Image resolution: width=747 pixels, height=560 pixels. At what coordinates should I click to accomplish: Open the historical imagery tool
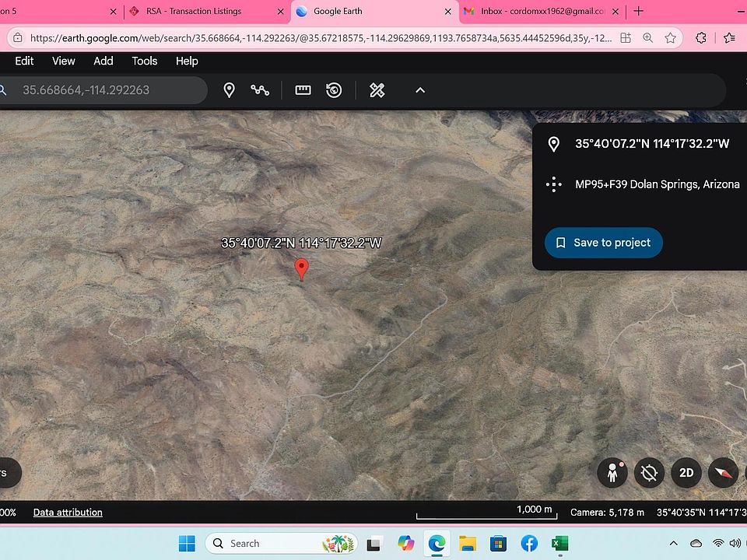pos(334,90)
